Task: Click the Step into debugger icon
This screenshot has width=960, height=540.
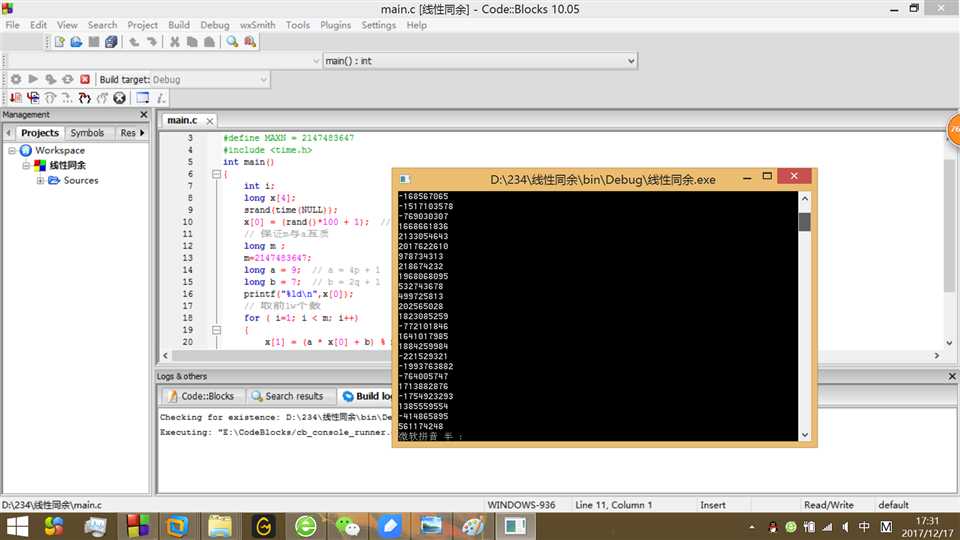Action: [84, 98]
